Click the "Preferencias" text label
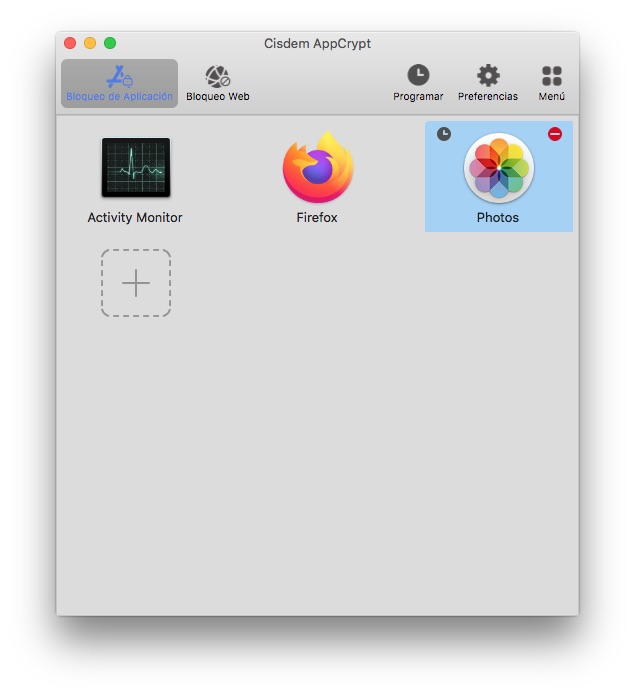 point(488,97)
